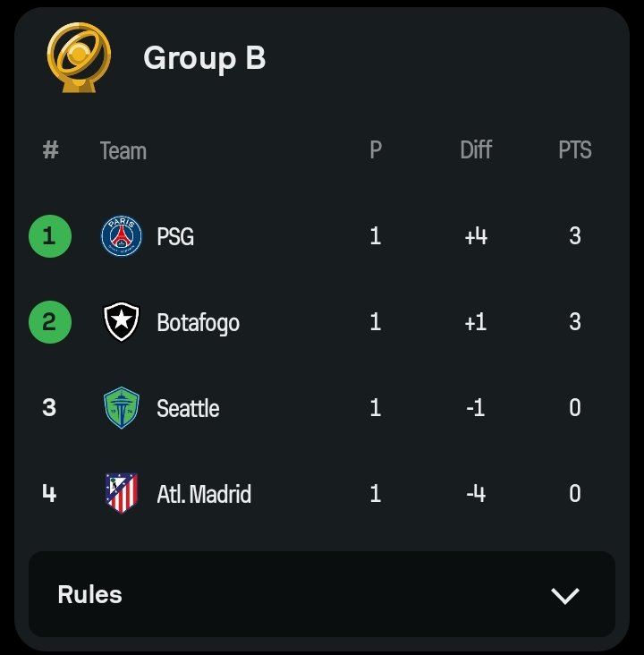
Task: Tap the Seattle Sounders crest
Action: (121, 408)
